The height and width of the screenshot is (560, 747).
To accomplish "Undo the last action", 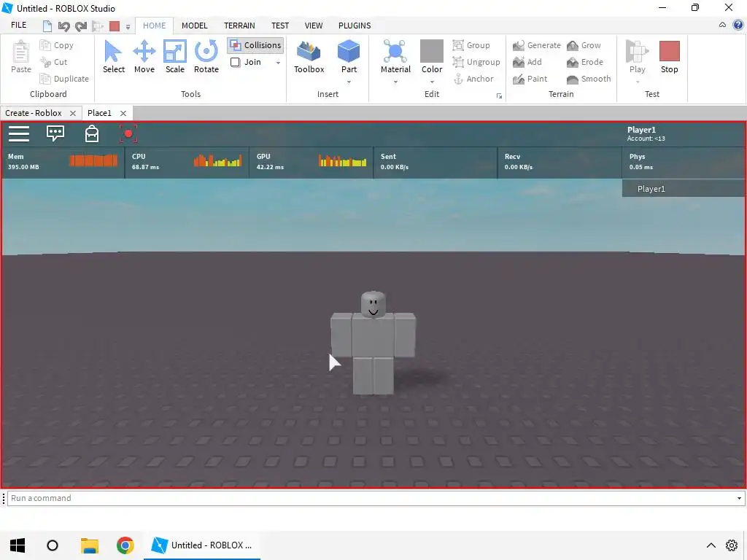I will (63, 26).
